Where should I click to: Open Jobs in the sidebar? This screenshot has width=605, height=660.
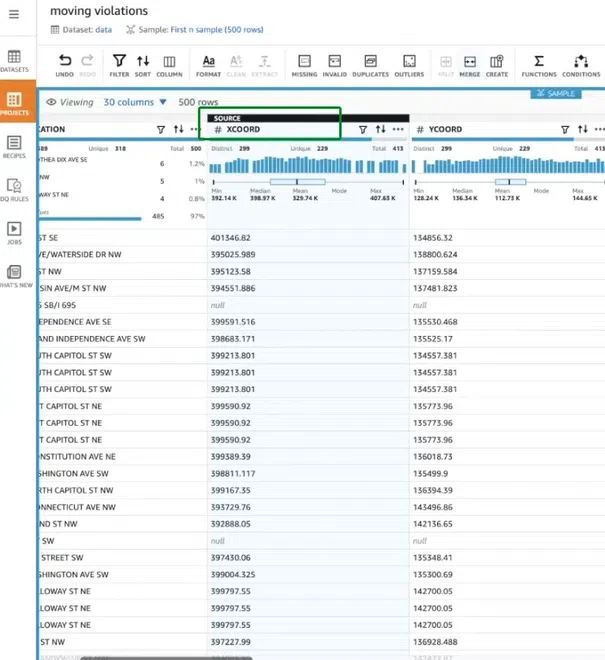(14, 233)
